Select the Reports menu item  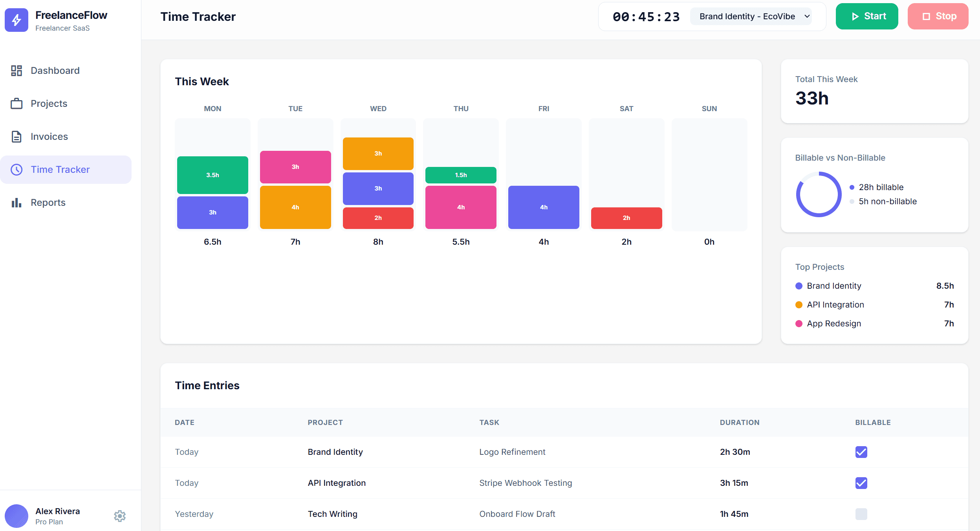48,202
